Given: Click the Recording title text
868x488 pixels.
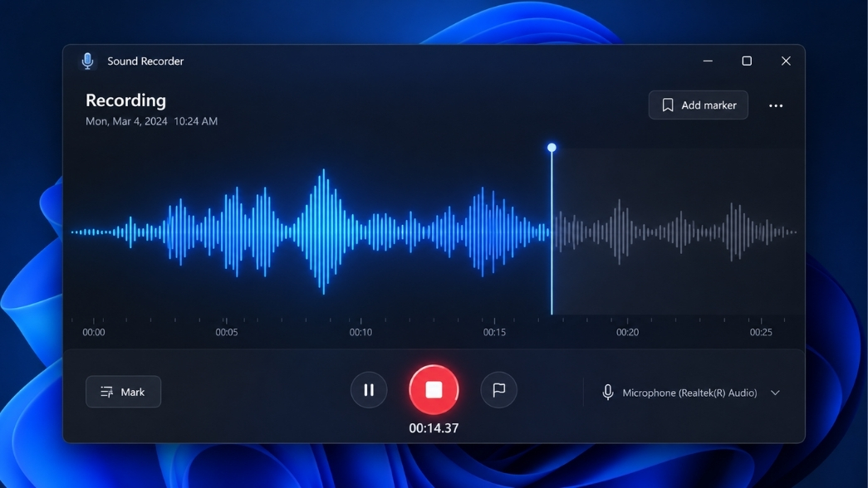Looking at the screenshot, I should pyautogui.click(x=125, y=100).
